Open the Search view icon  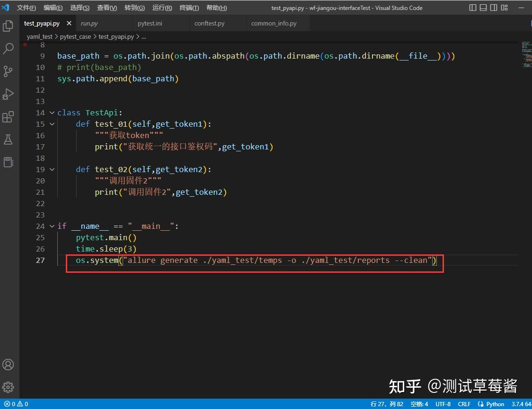tap(8, 49)
